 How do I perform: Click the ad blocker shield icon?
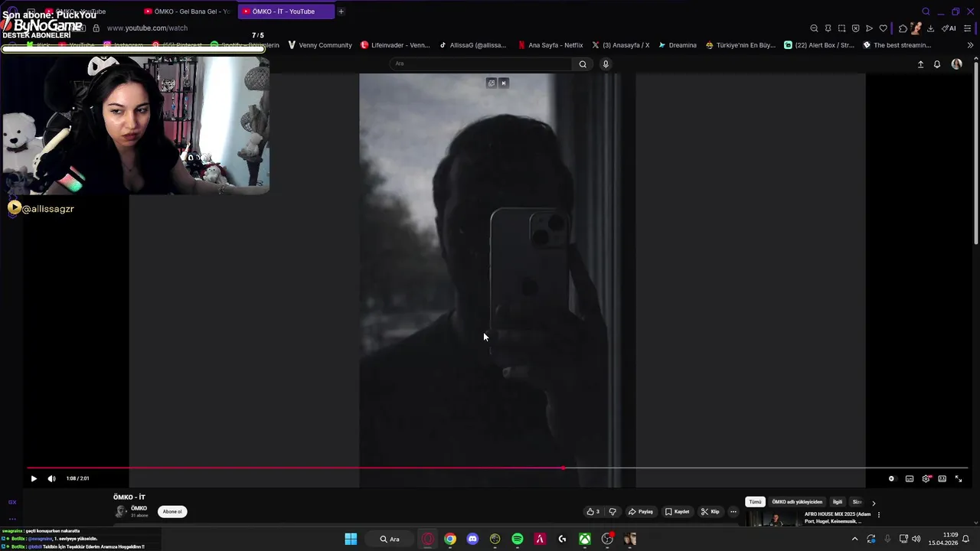coord(855,28)
